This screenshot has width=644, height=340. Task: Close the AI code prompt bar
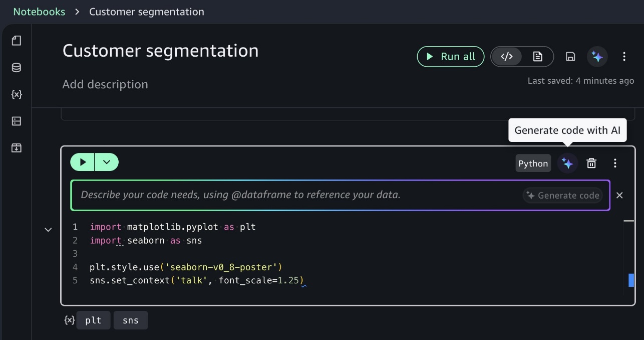click(619, 195)
